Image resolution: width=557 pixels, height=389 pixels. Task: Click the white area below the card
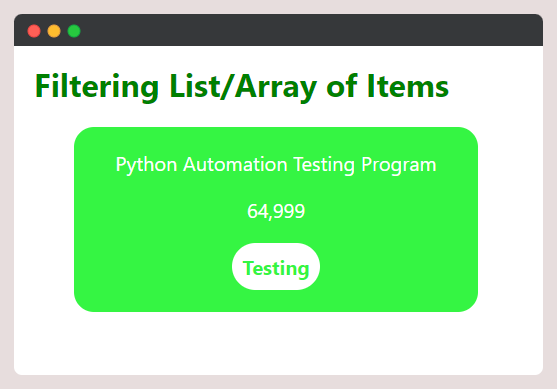[276, 343]
